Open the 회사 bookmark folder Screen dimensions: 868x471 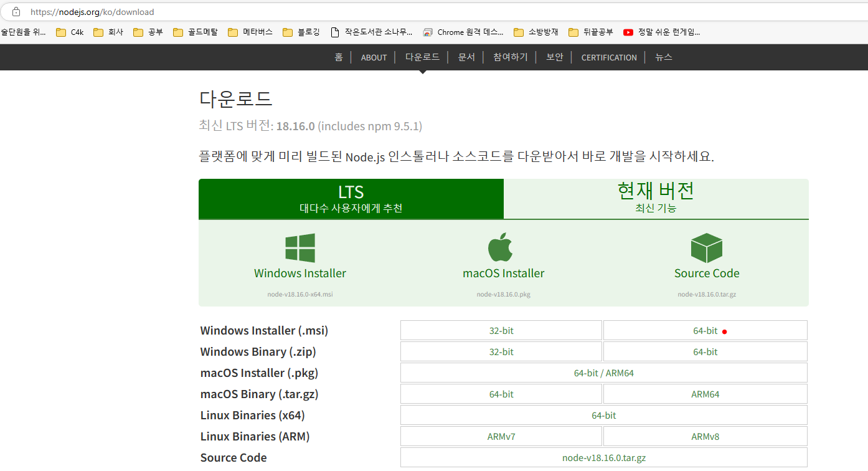108,32
